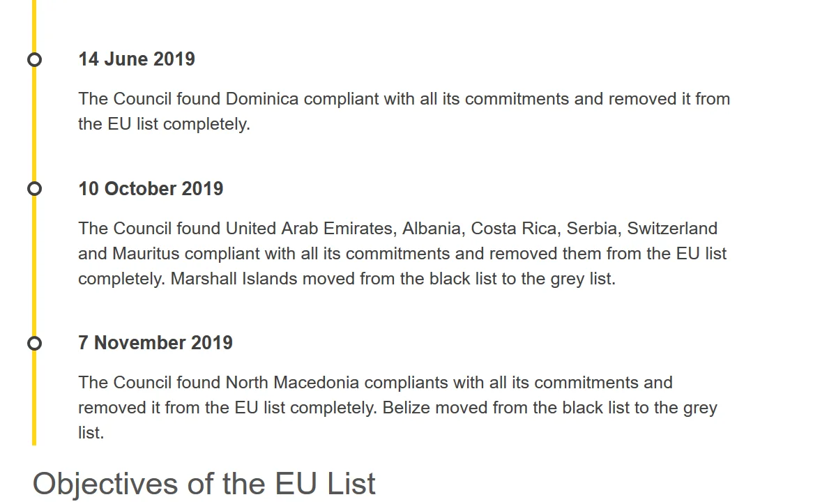Click the 7 November 2019 timeline marker circle
The image size is (836, 504).
tap(35, 344)
